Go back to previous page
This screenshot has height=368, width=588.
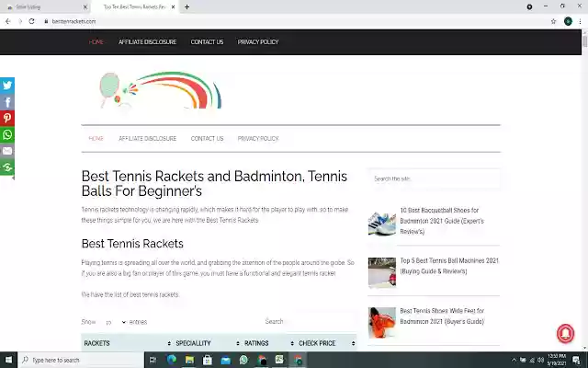click(x=8, y=21)
